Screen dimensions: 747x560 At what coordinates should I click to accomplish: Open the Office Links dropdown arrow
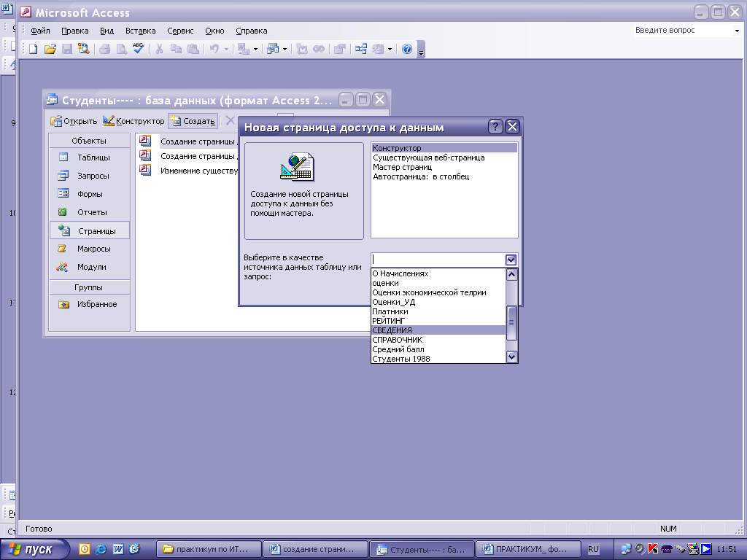coord(255,49)
